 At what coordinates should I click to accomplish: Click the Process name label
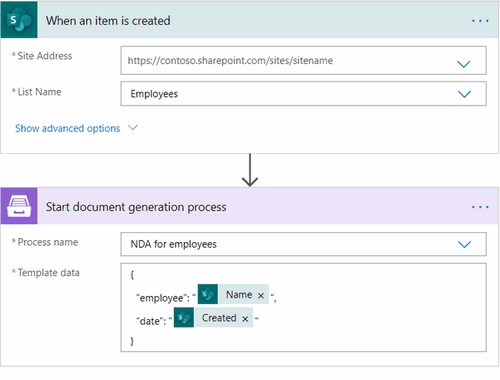pyautogui.click(x=48, y=242)
